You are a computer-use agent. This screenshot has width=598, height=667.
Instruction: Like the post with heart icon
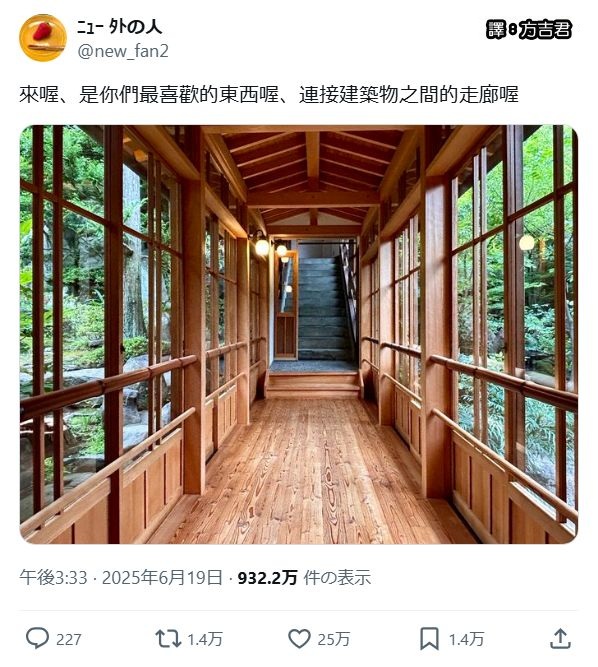tap(299, 638)
